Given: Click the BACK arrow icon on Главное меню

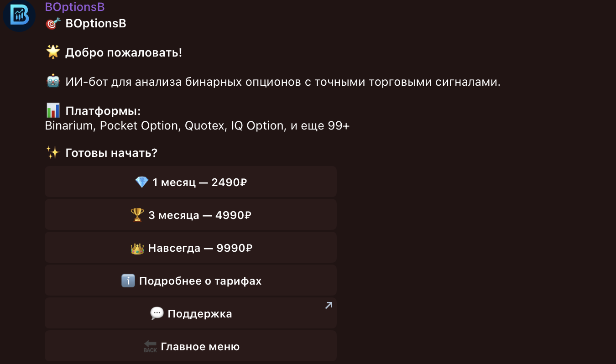Looking at the screenshot, I should pyautogui.click(x=150, y=346).
